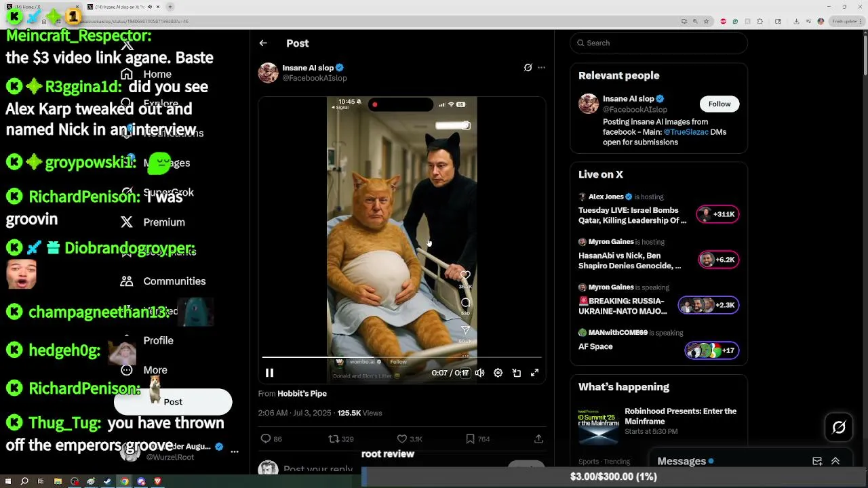This screenshot has height=488, width=868.
Task: Click the +6.2K listeners badge
Action: tap(718, 260)
